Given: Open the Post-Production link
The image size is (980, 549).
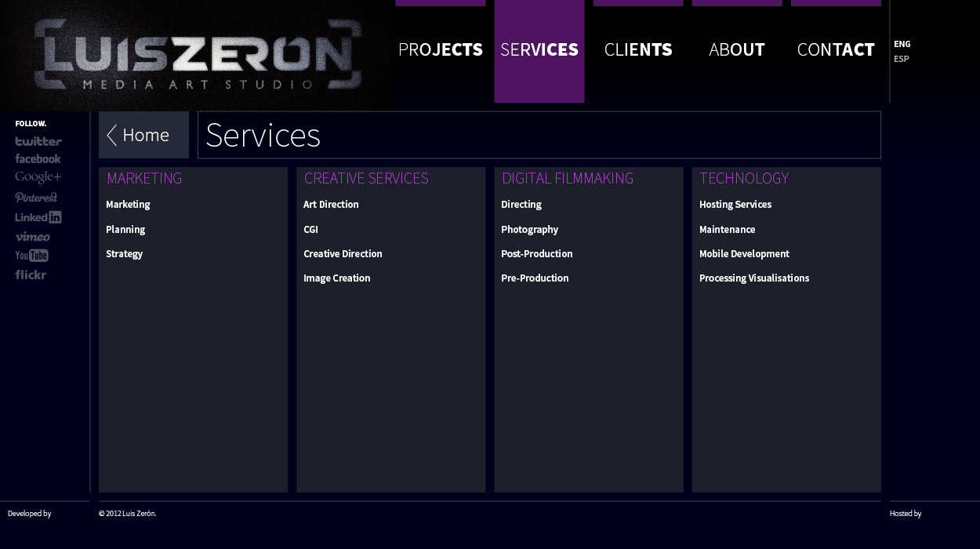Looking at the screenshot, I should tap(537, 254).
